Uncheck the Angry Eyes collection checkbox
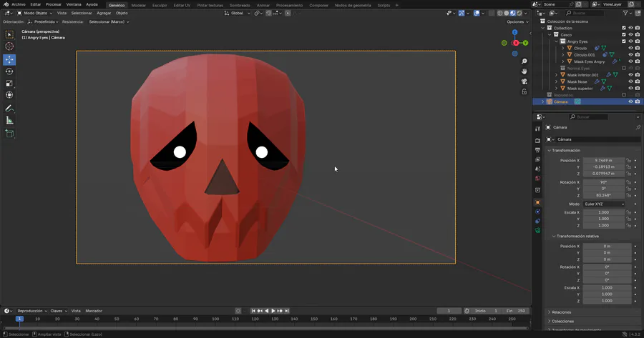Viewport: 644px width, 338px height. click(624, 41)
